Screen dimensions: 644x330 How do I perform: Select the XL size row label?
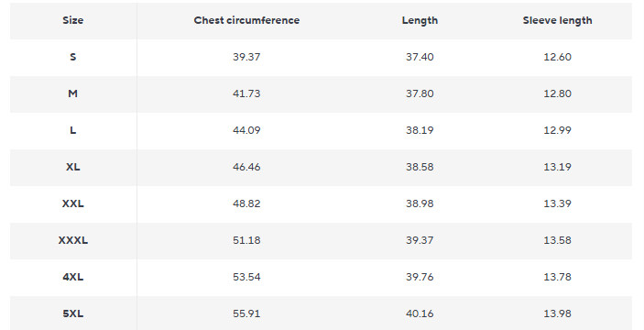[73, 167]
